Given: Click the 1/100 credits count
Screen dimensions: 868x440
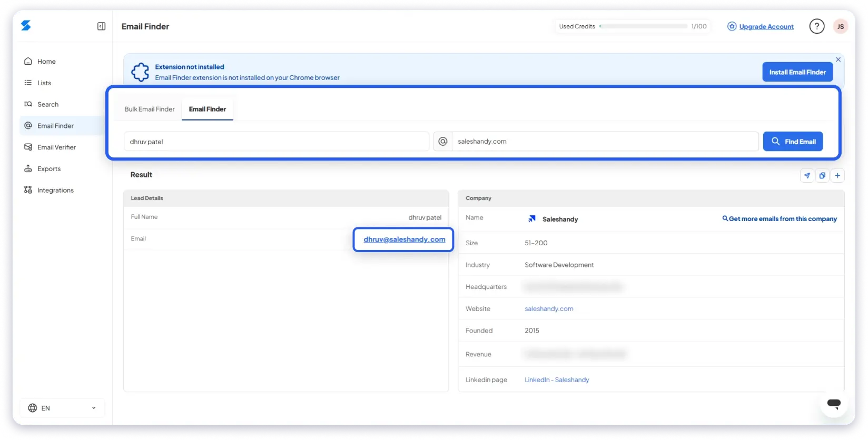Looking at the screenshot, I should click(x=699, y=26).
